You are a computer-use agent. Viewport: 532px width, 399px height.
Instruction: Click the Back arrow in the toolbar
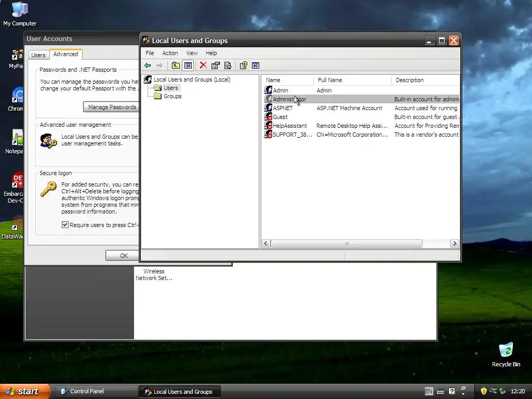point(148,65)
